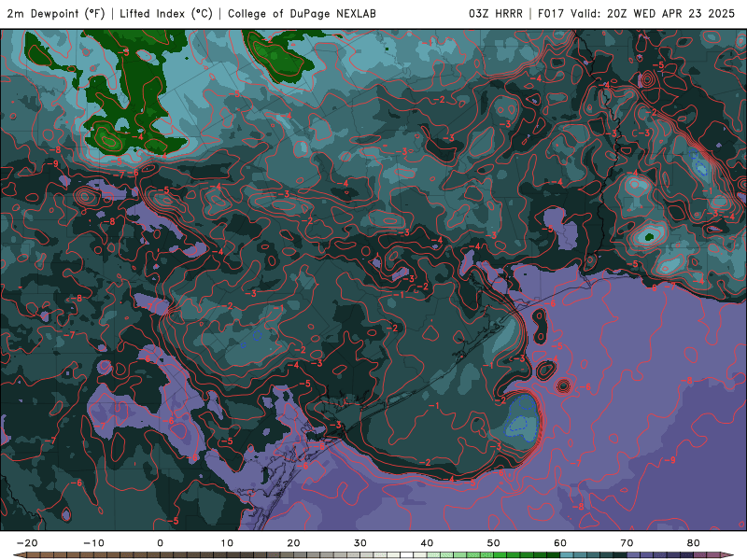Click the "2m Dewpoint (°F)" title text
747x560 pixels.
point(56,13)
